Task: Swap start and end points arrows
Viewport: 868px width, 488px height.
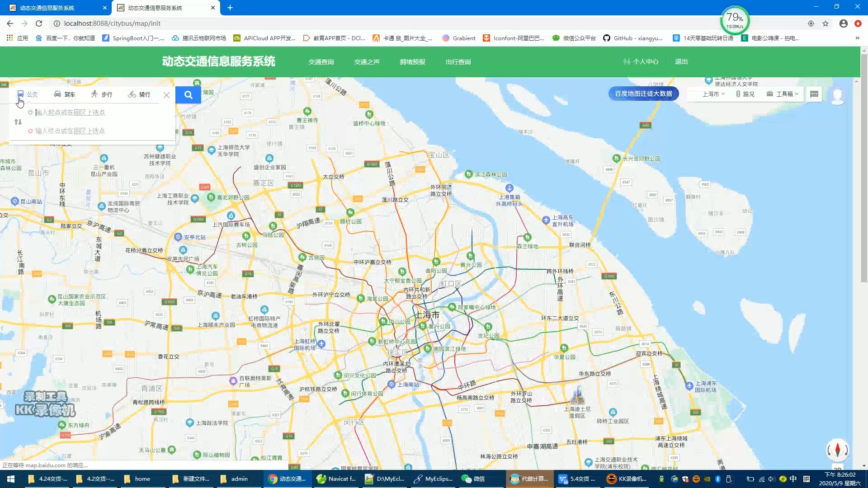Action: 18,122
